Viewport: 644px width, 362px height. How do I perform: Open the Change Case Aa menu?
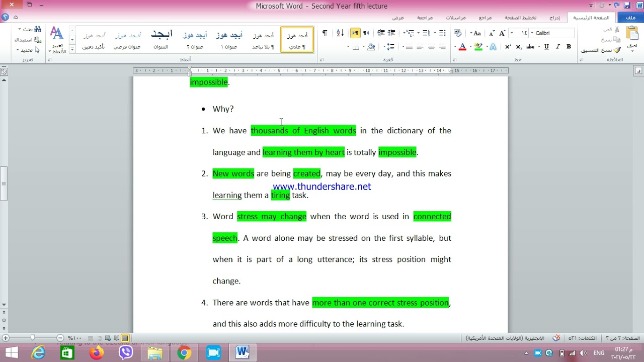tap(475, 33)
